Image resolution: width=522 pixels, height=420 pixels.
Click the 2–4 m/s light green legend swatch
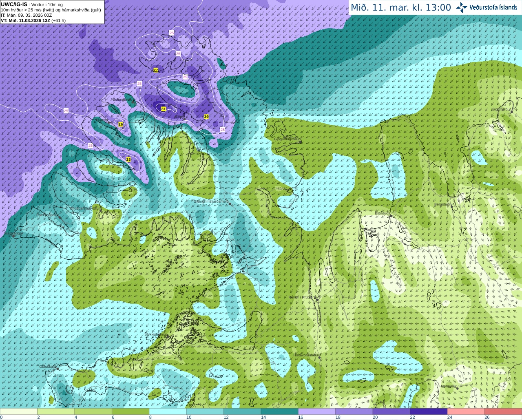pos(56,411)
